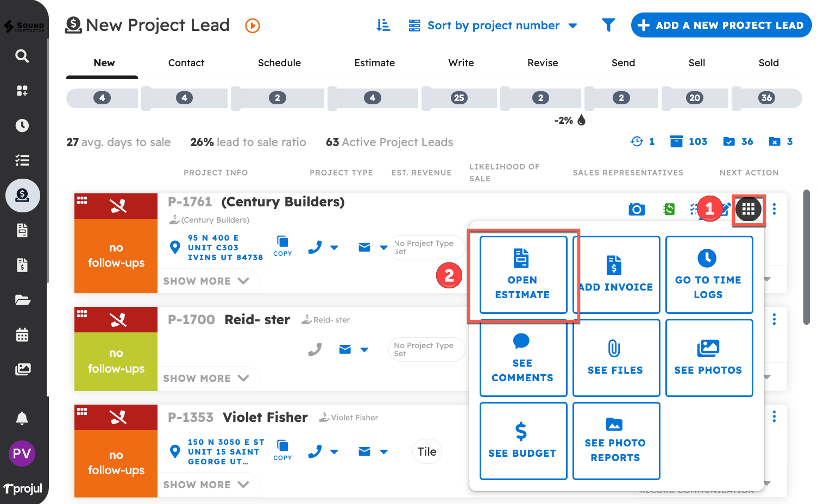Click the filter funnel icon near the top
Image resolution: width=818 pixels, height=504 pixels.
pos(608,25)
